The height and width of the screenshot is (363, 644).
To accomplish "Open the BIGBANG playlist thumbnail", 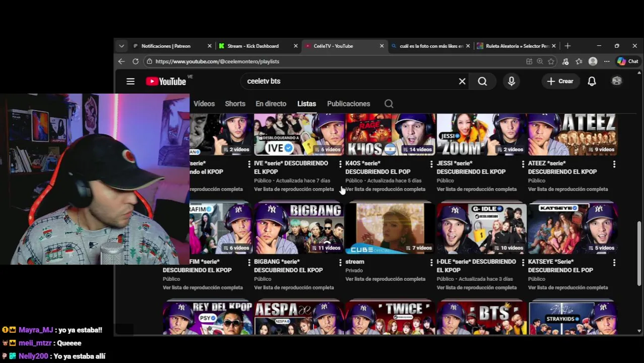I will [x=299, y=228].
